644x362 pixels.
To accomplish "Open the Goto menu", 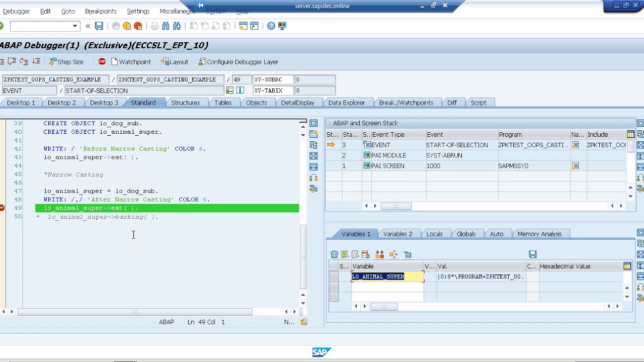I will pyautogui.click(x=68, y=11).
